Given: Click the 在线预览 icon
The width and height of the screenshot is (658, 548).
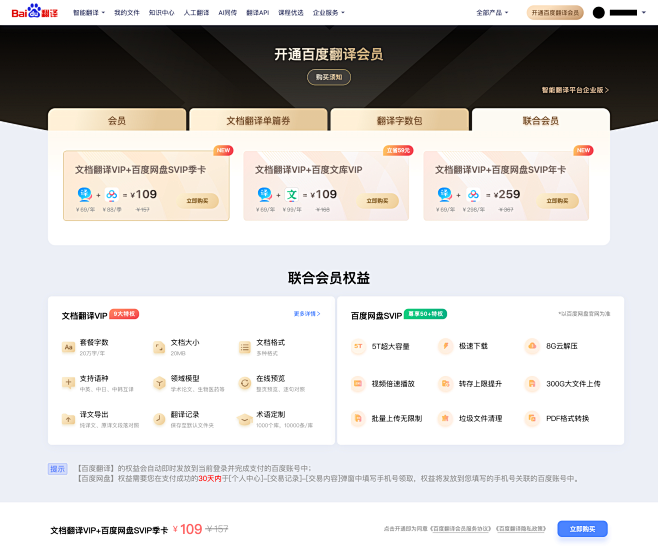Looking at the screenshot, I should tap(245, 383).
